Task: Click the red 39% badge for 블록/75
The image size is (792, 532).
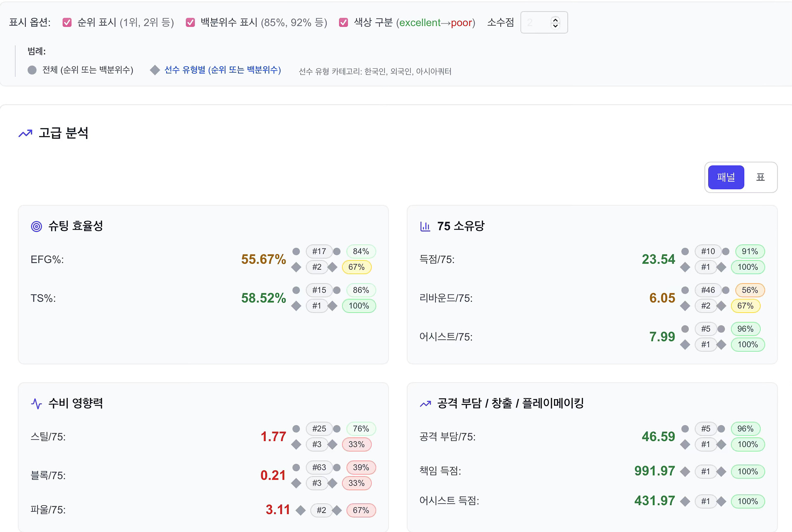Action: [x=361, y=467]
